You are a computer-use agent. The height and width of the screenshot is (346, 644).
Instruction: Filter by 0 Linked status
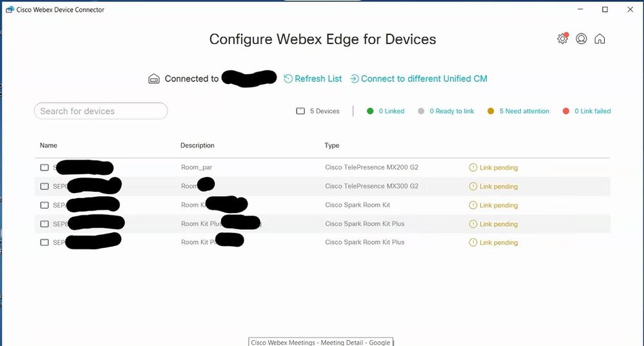pos(391,111)
